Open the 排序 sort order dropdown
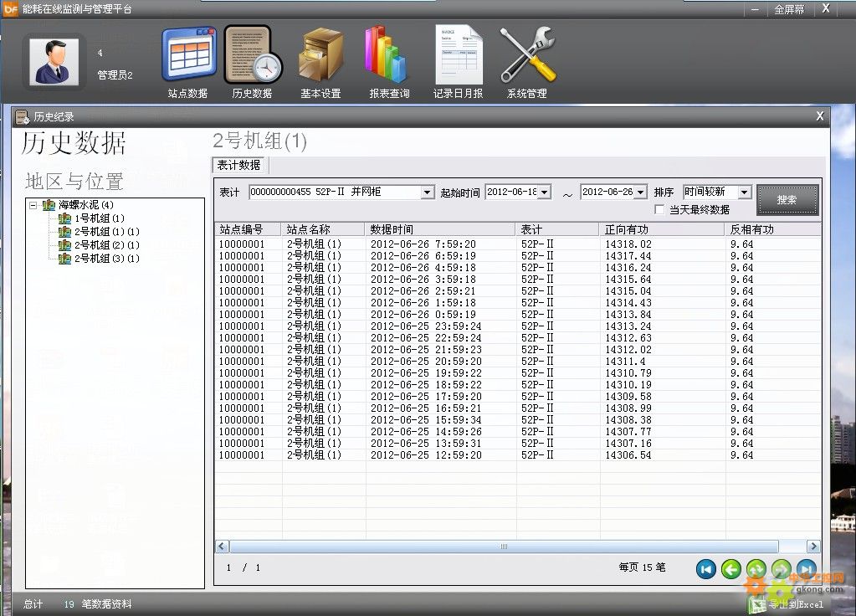 pyautogui.click(x=744, y=192)
